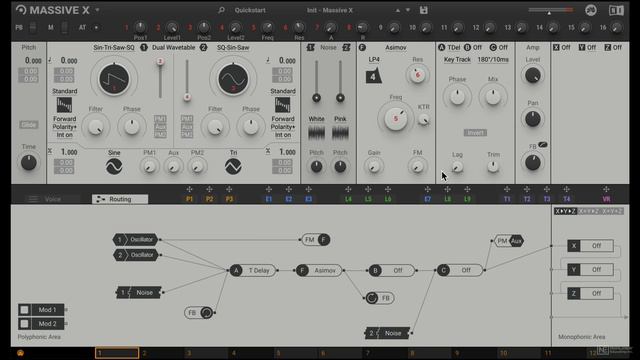Open the L4 LFO modulation tab
Image resolution: width=640 pixels, height=360 pixels.
(348, 199)
